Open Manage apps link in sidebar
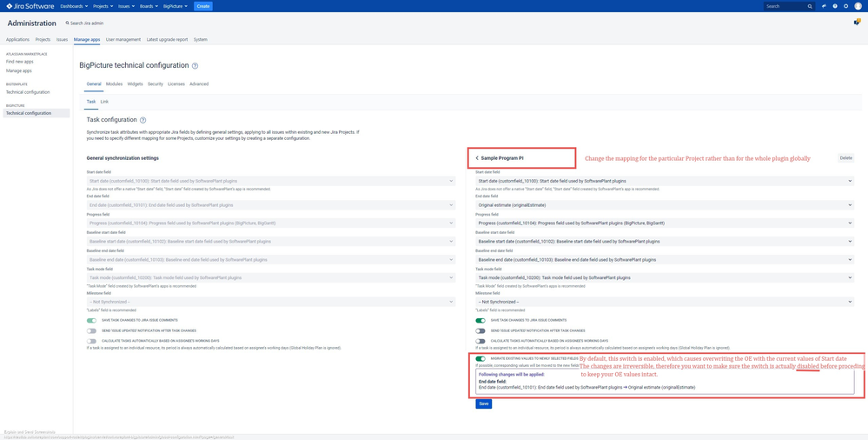The image size is (868, 440). click(19, 71)
